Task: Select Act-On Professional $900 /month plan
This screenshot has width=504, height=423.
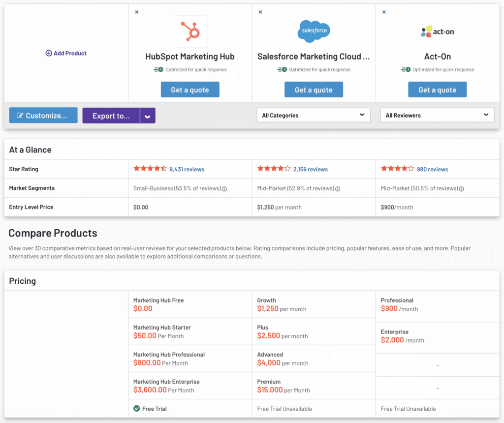Action: coord(438,306)
